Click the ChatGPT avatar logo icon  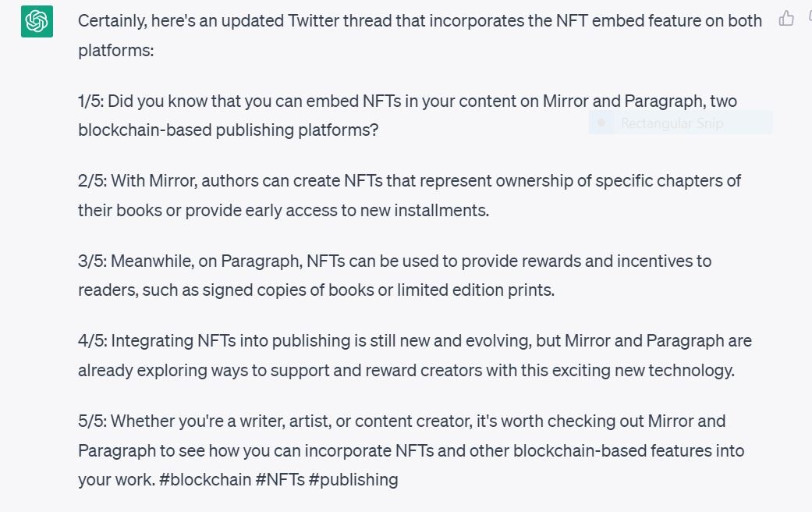click(37, 21)
